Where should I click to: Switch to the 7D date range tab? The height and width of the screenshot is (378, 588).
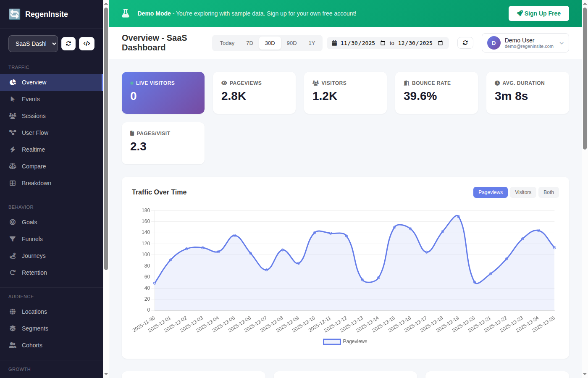tap(249, 43)
